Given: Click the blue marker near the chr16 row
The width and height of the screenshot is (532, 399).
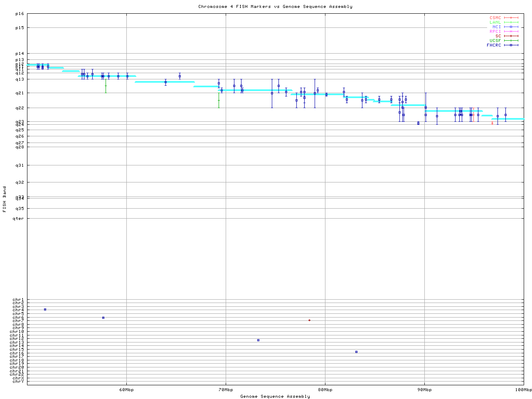Looking at the screenshot, I should (356, 352).
